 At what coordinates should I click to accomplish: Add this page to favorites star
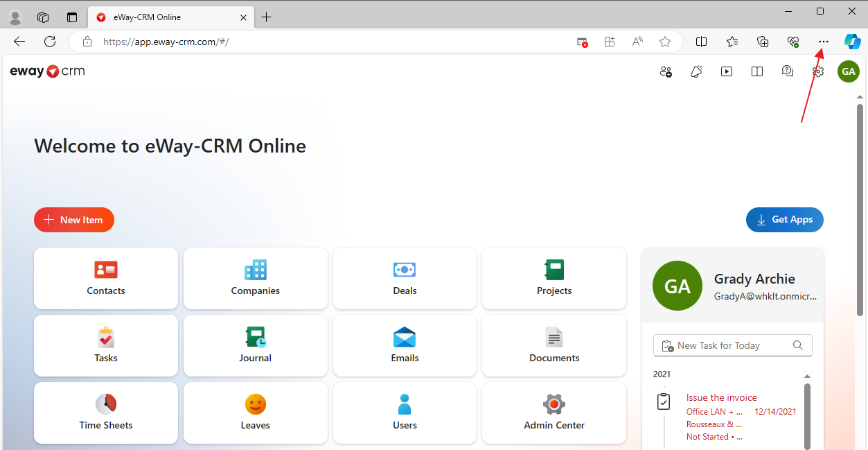tap(665, 42)
